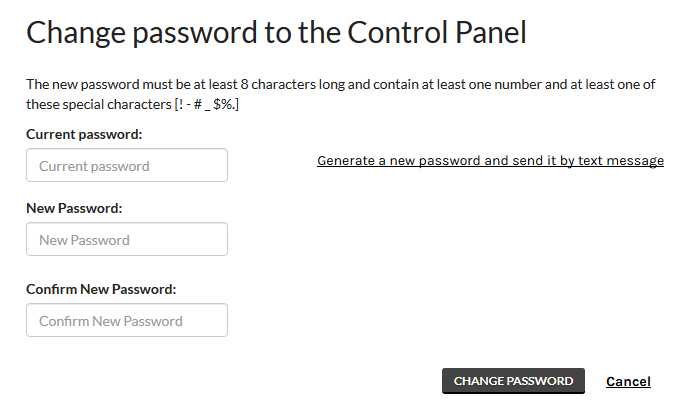691x402 pixels.
Task: Cancel the password change
Action: pyautogui.click(x=628, y=382)
